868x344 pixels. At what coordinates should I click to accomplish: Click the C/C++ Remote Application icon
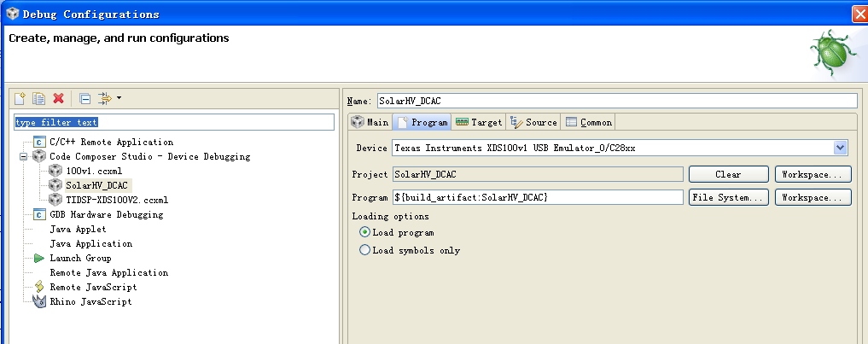click(x=38, y=142)
